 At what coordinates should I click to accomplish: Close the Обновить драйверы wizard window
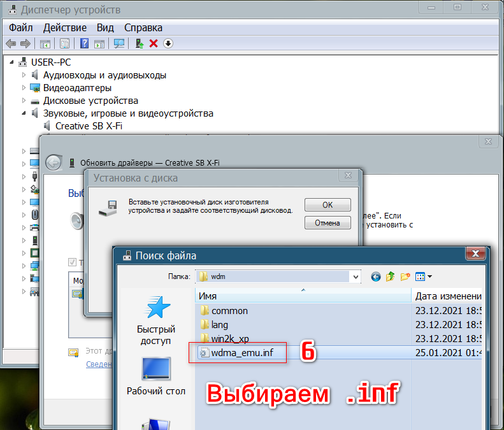tap(488, 141)
